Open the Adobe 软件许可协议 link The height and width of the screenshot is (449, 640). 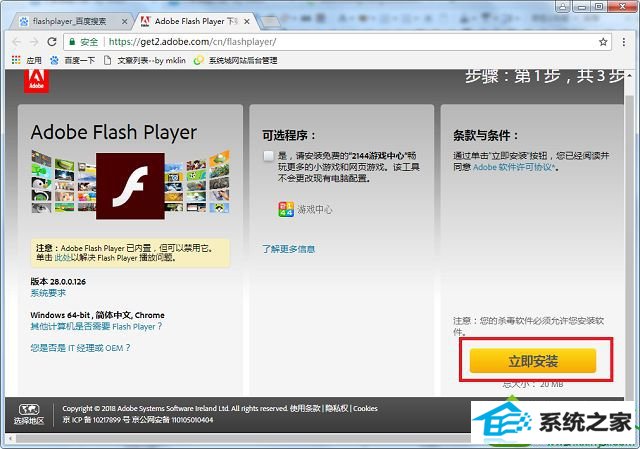[514, 167]
